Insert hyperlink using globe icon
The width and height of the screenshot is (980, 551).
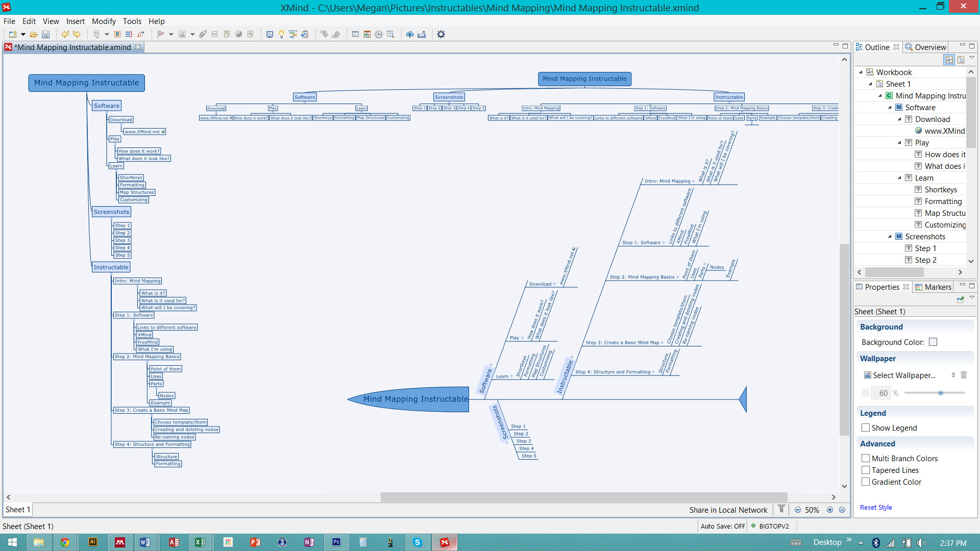238,34
